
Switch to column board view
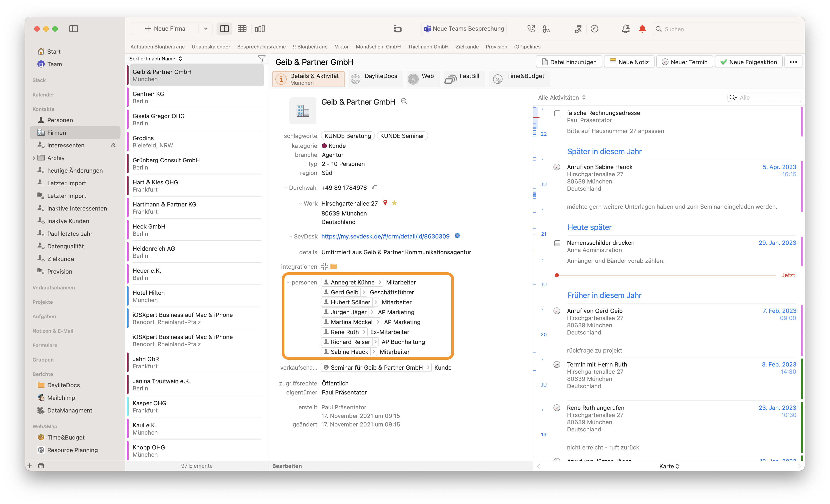[x=260, y=29]
